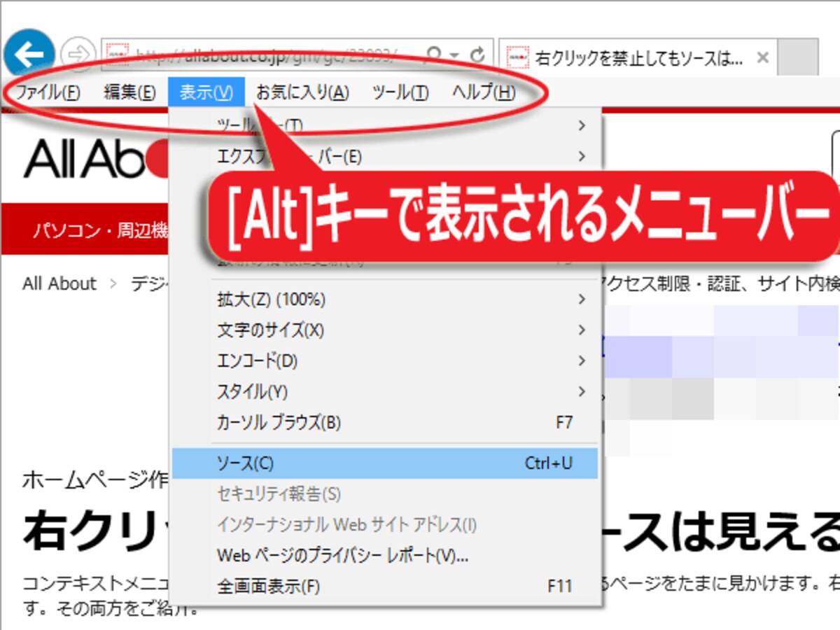Select the 右クリックを禁止してもソースは browser tab
840x630 pixels.
point(639,57)
